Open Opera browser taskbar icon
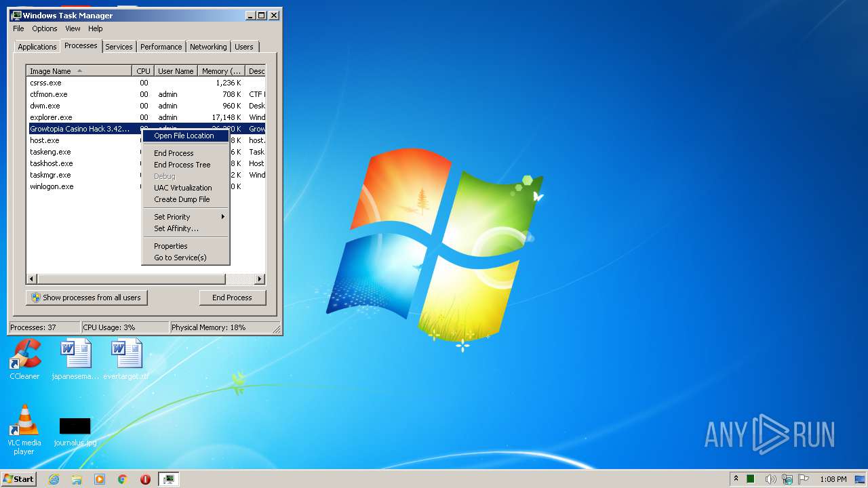The image size is (868, 488). pyautogui.click(x=145, y=479)
